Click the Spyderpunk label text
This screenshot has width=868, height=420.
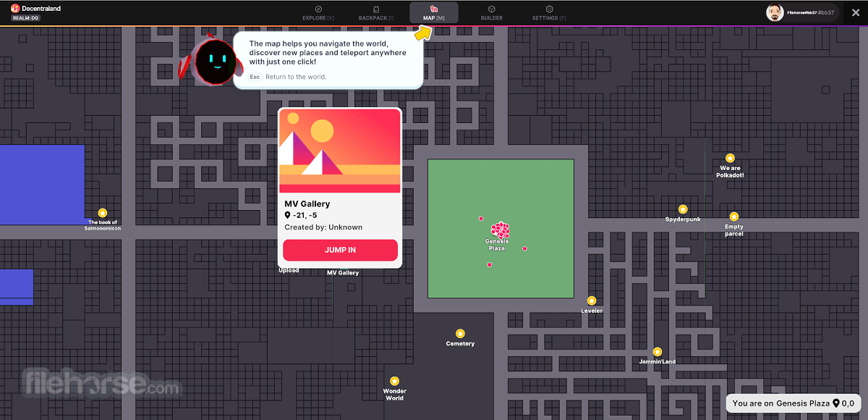(683, 219)
